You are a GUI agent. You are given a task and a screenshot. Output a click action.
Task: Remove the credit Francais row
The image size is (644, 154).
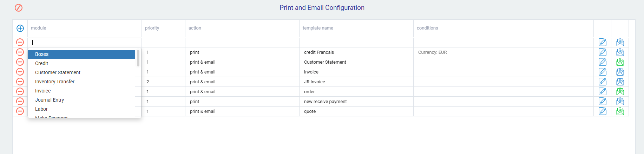[20, 52]
